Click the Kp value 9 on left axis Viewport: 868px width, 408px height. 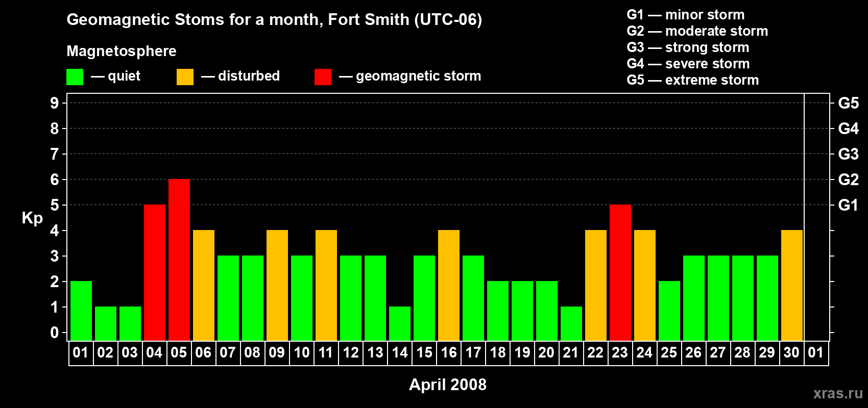(55, 103)
